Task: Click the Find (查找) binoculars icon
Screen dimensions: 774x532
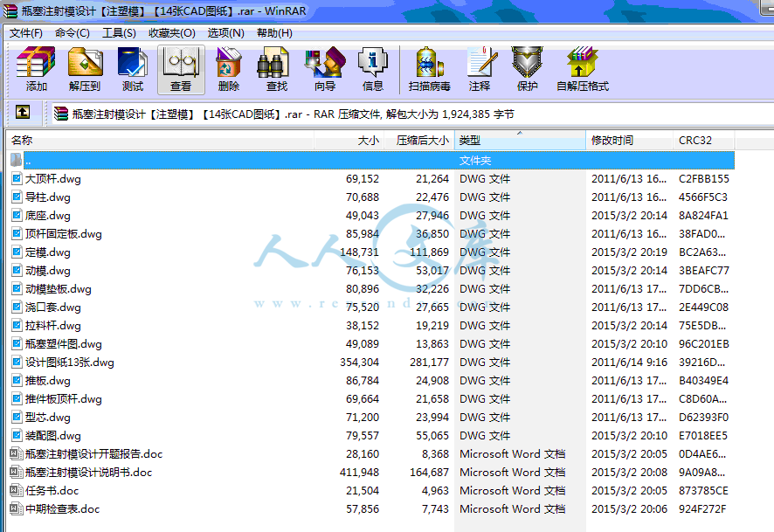Action: coord(276,69)
